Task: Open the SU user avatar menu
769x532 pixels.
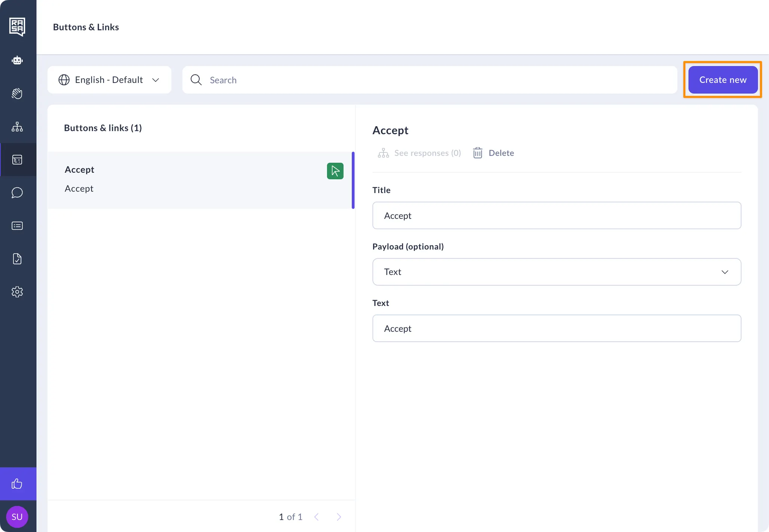Action: (x=17, y=517)
